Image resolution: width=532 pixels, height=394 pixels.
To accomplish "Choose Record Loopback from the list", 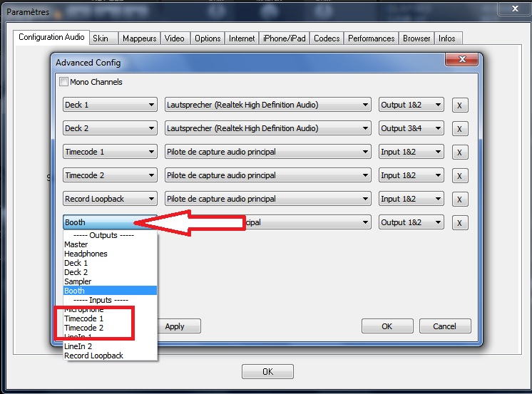I will point(110,356).
